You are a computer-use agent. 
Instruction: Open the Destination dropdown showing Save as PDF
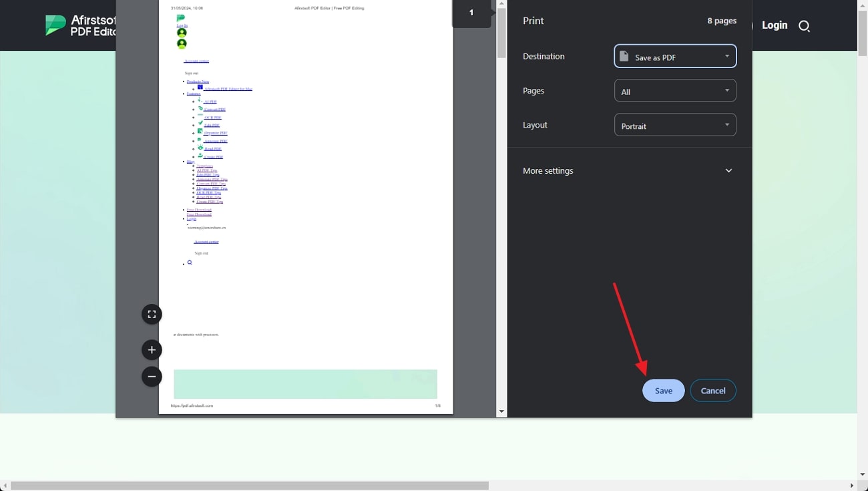pos(675,57)
